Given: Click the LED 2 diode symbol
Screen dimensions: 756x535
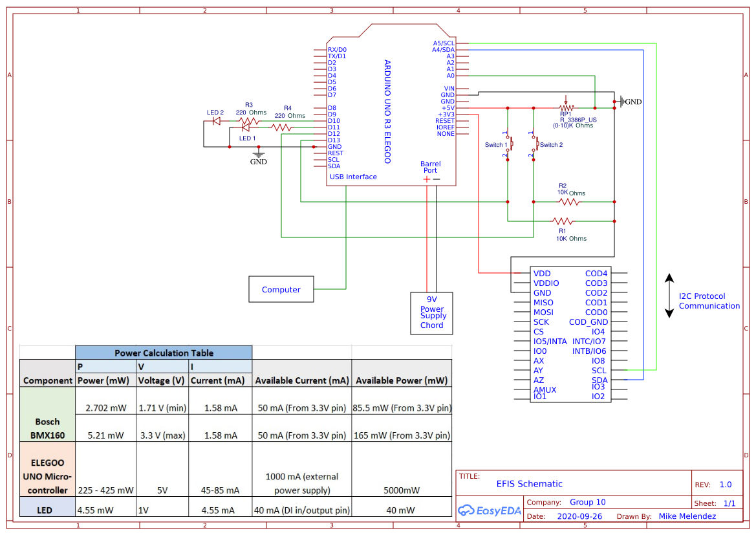Looking at the screenshot, I should tap(215, 120).
